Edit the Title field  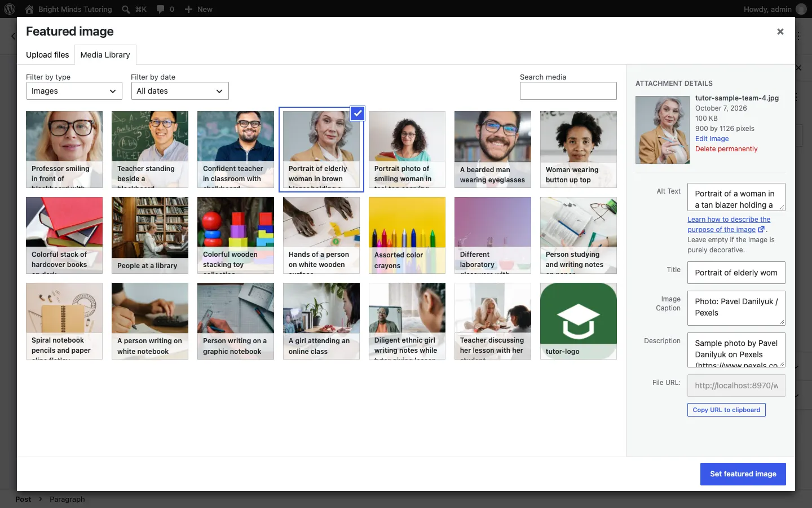(736, 273)
